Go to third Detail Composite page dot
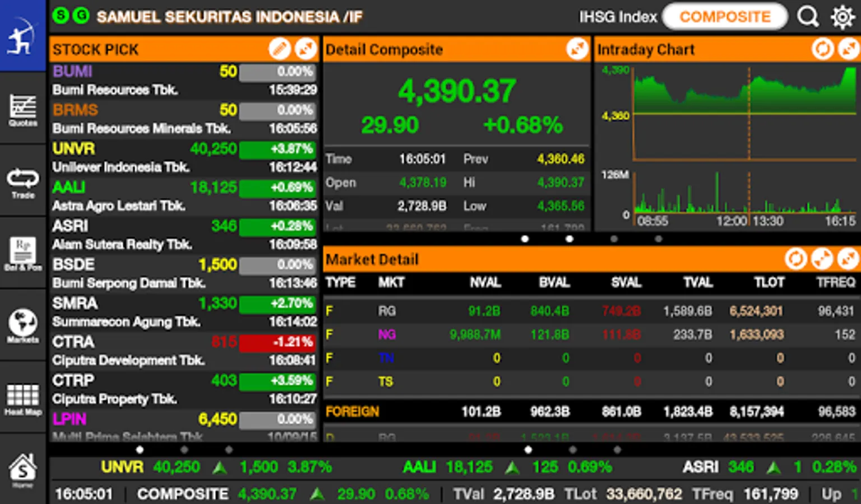This screenshot has width=861, height=504. tap(614, 239)
